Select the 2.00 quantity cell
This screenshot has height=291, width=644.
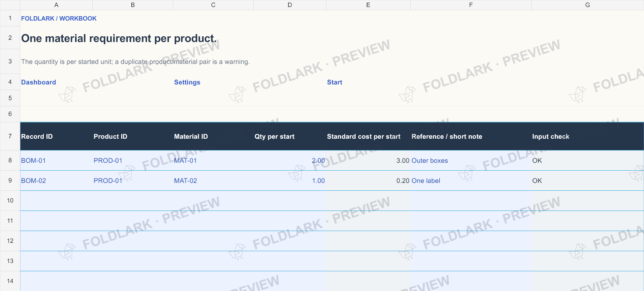pos(290,161)
